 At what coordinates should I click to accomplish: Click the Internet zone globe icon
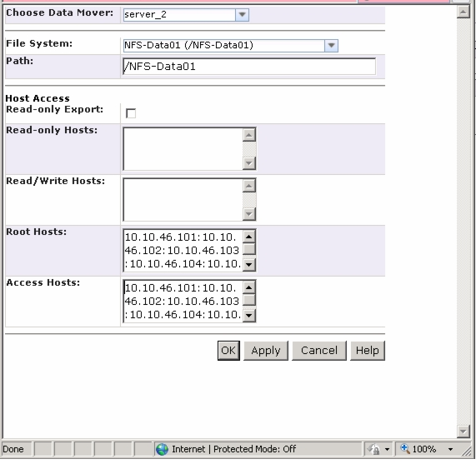click(x=162, y=449)
